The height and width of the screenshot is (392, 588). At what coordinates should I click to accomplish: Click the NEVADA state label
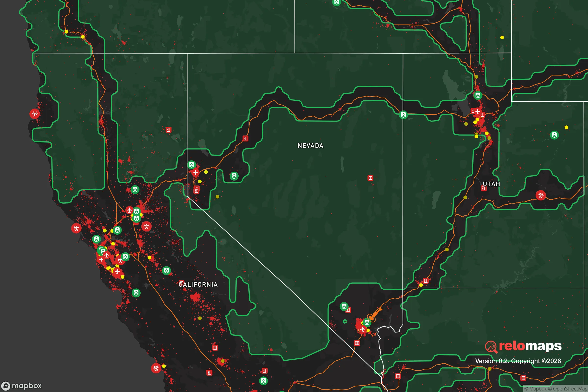(x=310, y=146)
